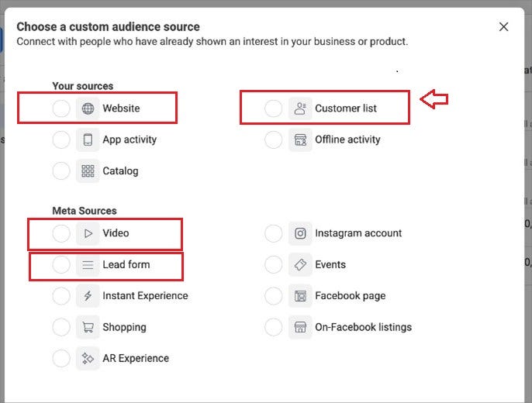Viewport: 532px width, 403px height.
Task: Click the Catalog grid icon
Action: click(x=88, y=170)
